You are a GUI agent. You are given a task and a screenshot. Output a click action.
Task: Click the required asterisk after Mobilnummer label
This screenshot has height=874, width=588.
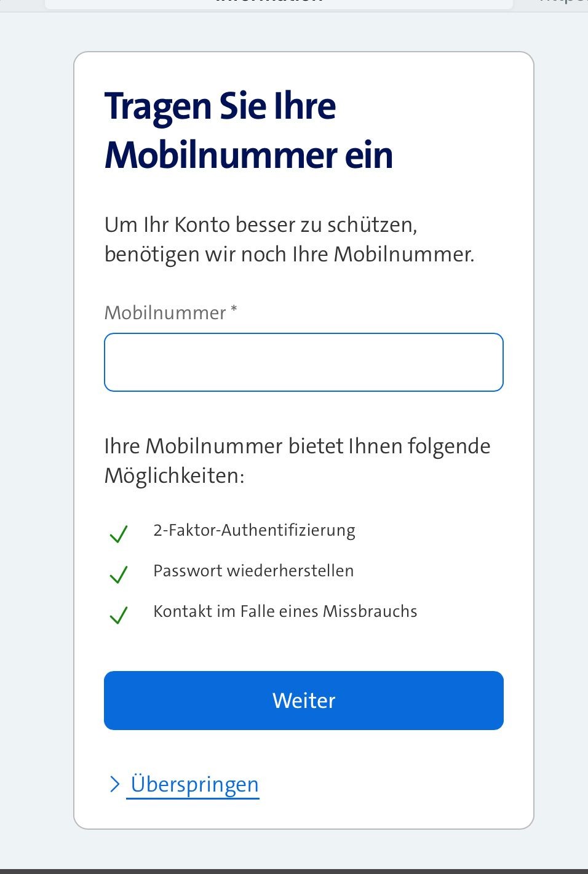[x=234, y=309]
